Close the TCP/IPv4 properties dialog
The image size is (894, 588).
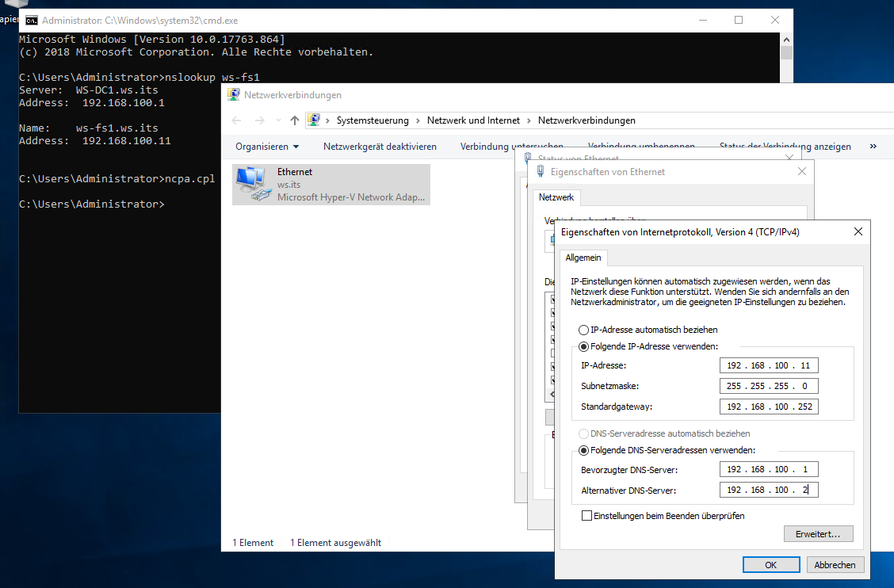coord(858,231)
